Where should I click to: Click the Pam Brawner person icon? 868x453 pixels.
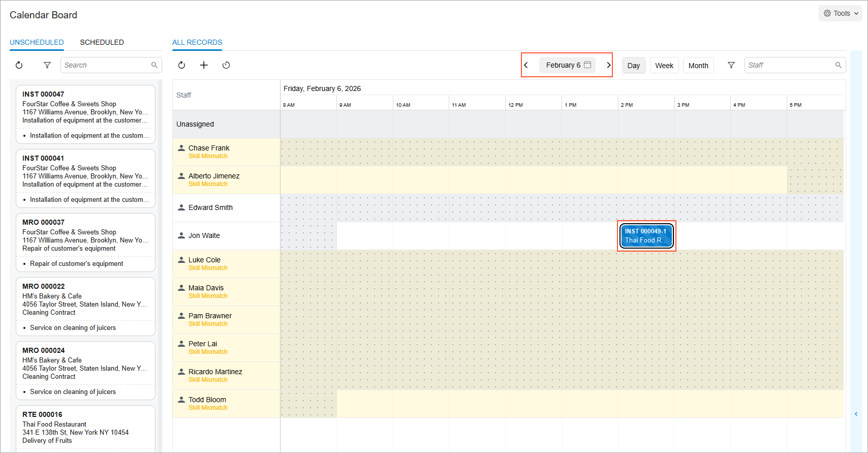181,316
